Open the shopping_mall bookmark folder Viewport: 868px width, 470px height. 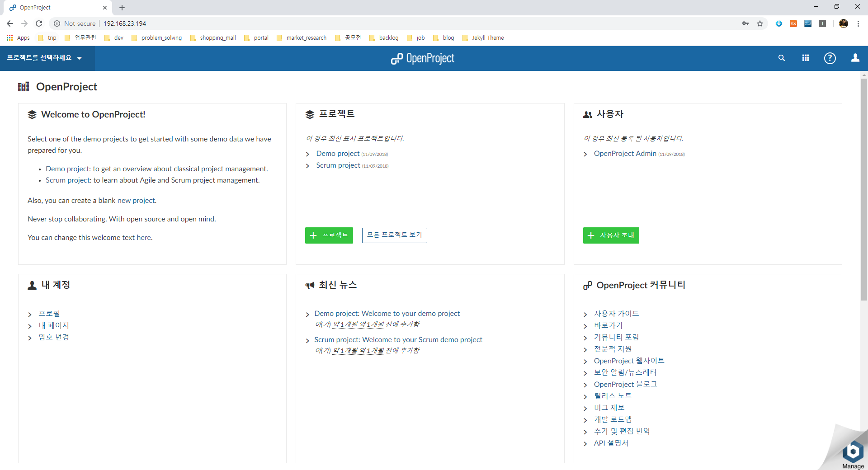coord(213,38)
